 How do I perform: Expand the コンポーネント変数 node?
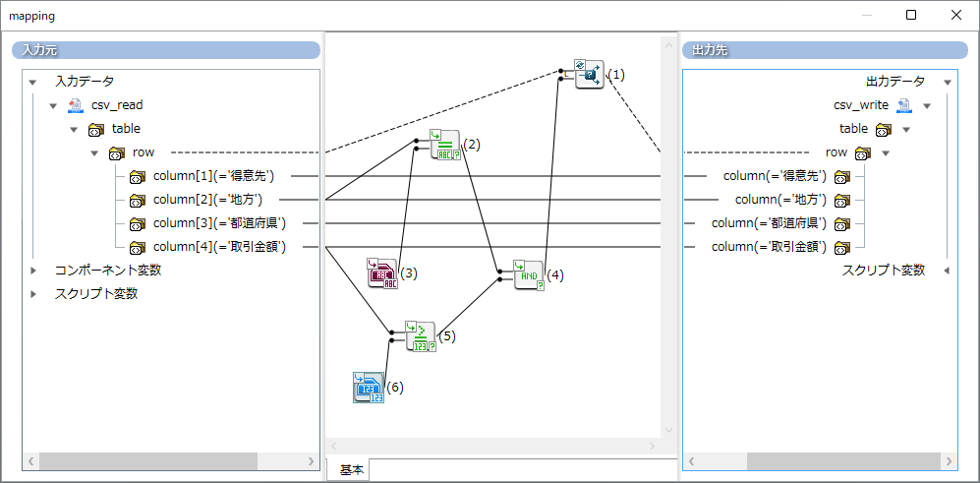[x=33, y=271]
